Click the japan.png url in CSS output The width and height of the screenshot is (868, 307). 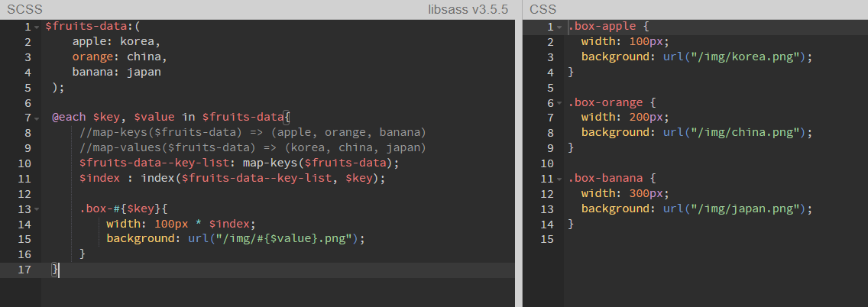click(x=734, y=208)
